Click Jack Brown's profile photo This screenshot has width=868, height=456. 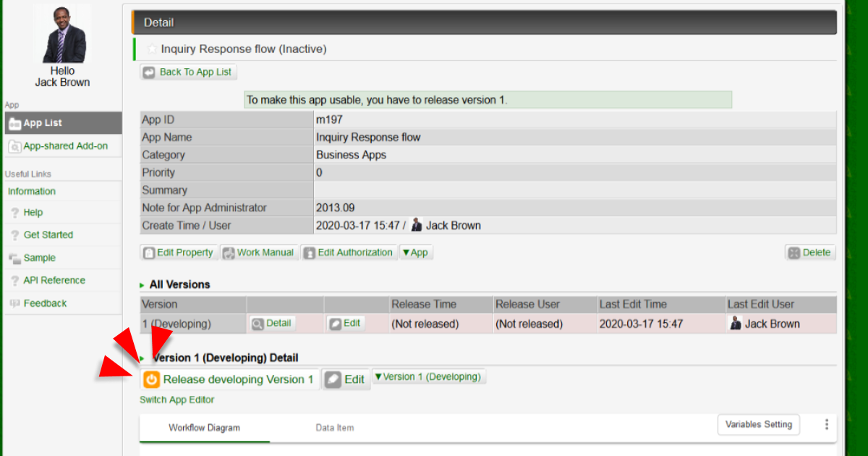point(62,35)
